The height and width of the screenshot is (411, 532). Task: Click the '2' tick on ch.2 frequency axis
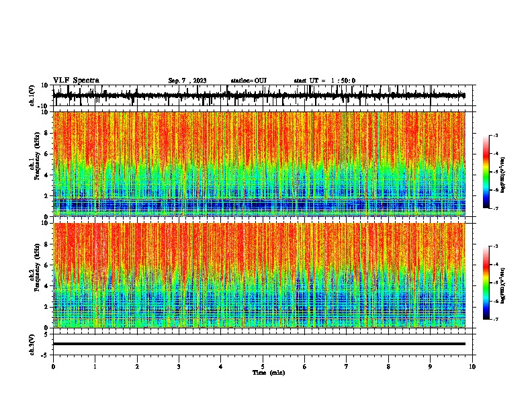point(46,307)
